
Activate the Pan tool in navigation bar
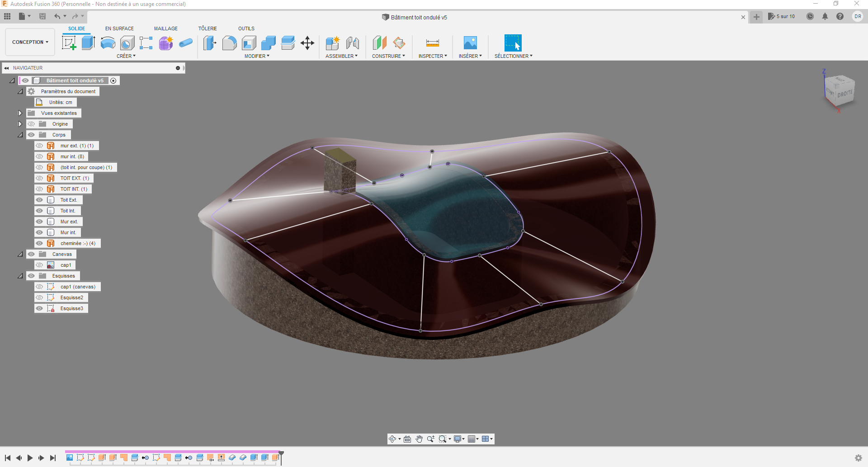[419, 439]
